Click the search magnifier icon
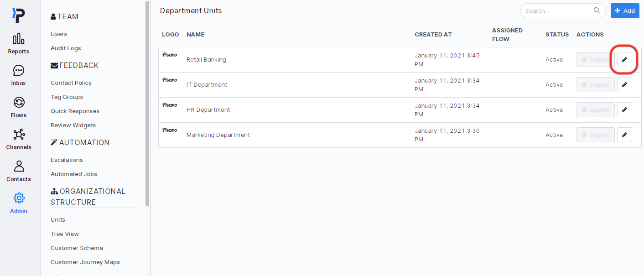Viewport: 644px width, 276px height. point(597,10)
